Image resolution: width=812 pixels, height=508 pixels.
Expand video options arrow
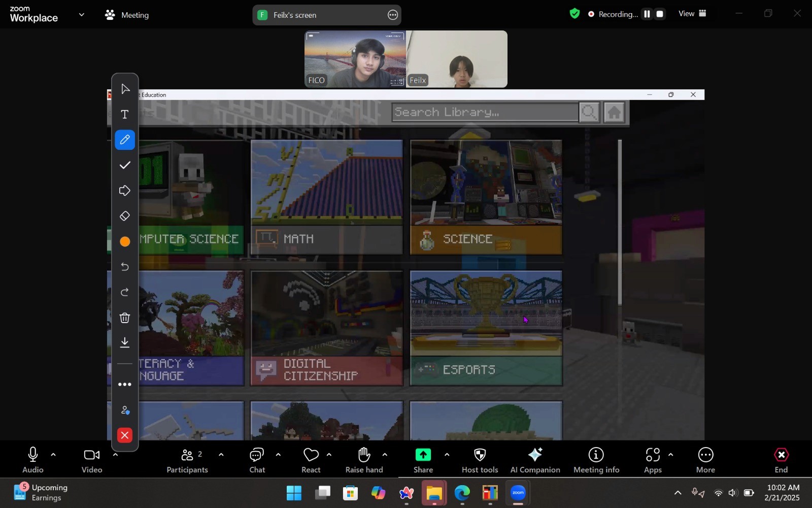(x=115, y=455)
